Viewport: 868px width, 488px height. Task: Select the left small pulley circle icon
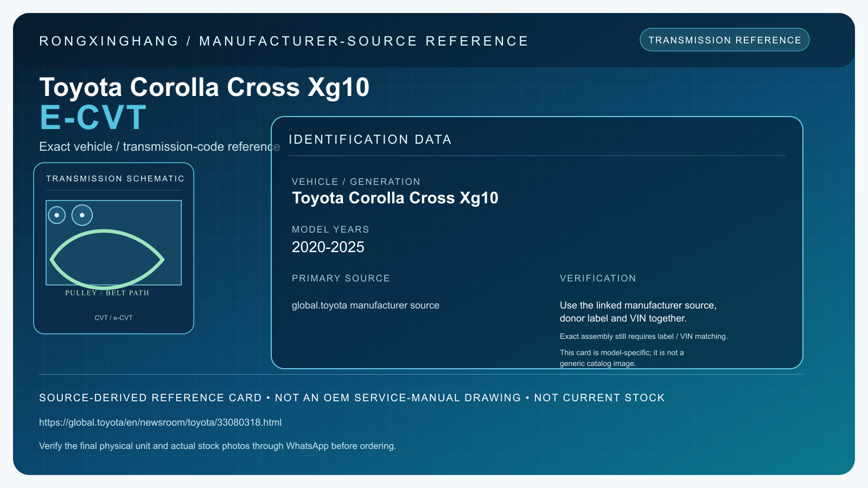point(57,215)
